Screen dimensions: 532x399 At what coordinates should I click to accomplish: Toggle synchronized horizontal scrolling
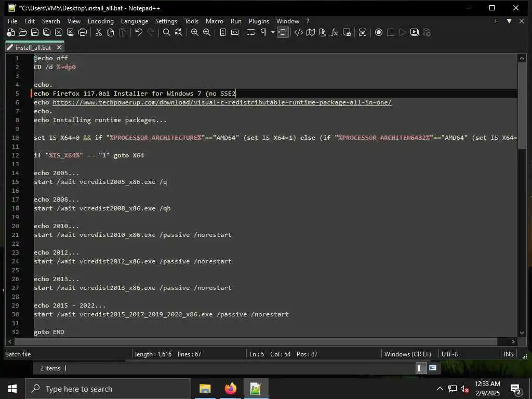tap(235, 33)
